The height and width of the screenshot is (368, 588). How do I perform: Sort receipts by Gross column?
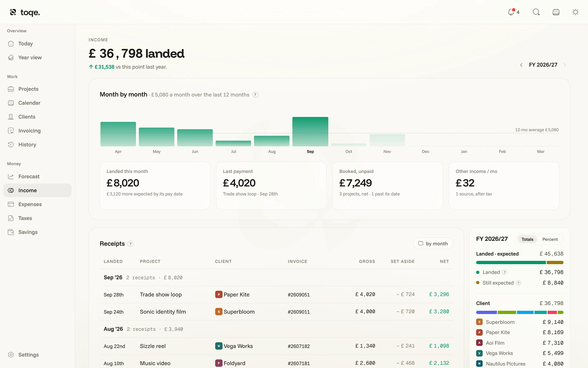367,261
